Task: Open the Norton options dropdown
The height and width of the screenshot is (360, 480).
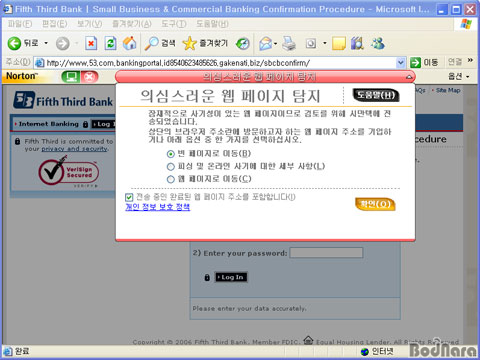Action: (458, 77)
